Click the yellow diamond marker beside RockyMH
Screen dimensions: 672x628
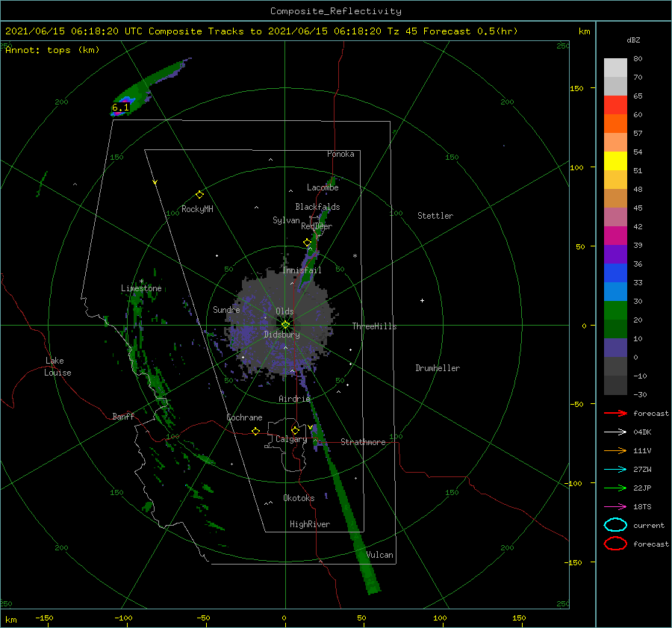[199, 195]
